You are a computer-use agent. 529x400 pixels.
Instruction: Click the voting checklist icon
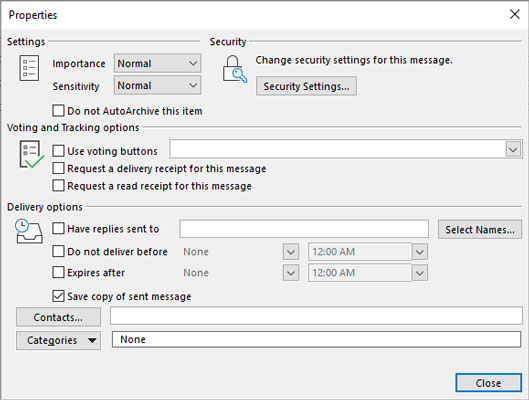(31, 154)
